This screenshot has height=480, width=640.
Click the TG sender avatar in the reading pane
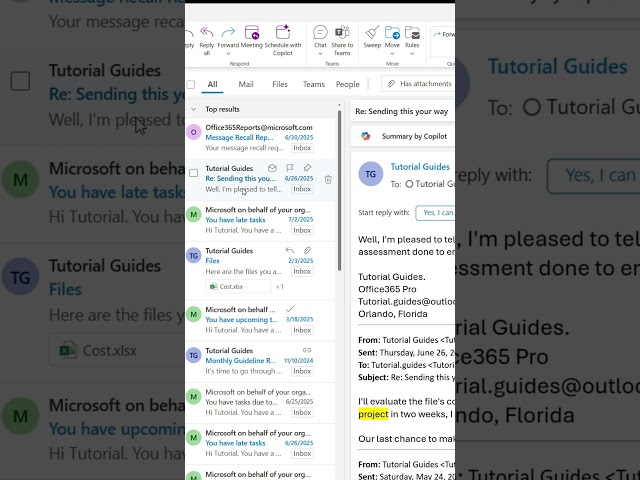point(371,174)
